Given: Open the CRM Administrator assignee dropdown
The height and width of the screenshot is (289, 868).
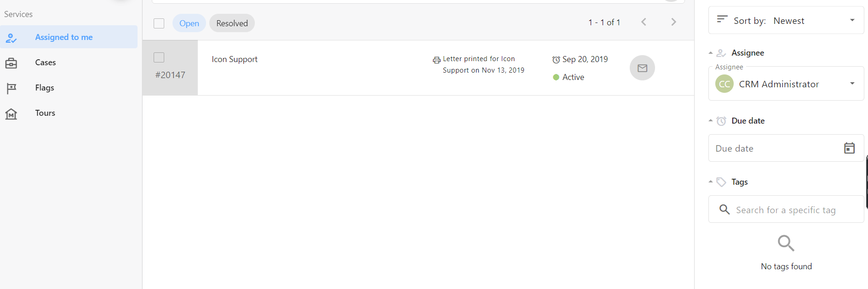Looking at the screenshot, I should [x=852, y=84].
